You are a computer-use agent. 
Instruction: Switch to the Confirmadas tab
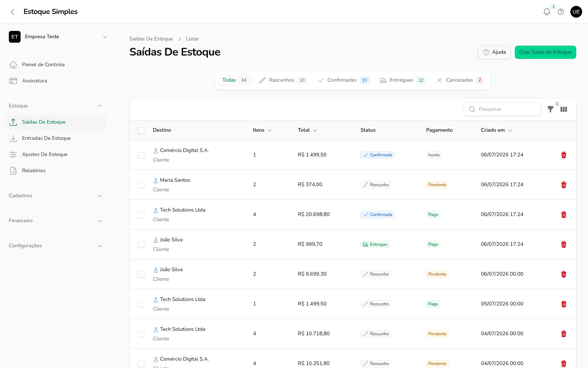tap(344, 80)
